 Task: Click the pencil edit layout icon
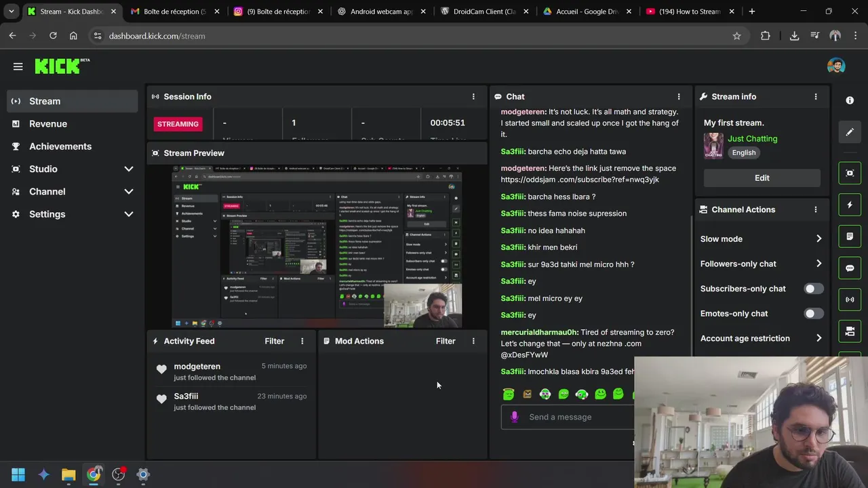[x=850, y=132]
